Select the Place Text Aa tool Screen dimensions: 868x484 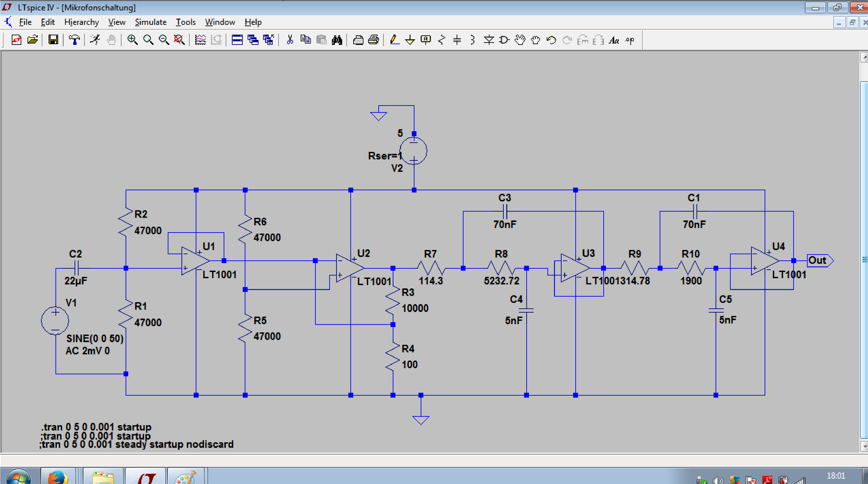pyautogui.click(x=614, y=40)
